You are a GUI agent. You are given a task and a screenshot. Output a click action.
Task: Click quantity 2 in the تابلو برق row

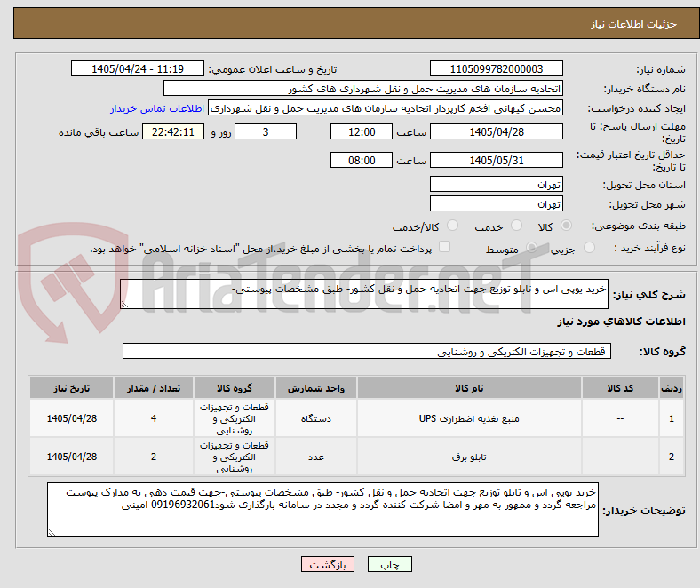[154, 457]
